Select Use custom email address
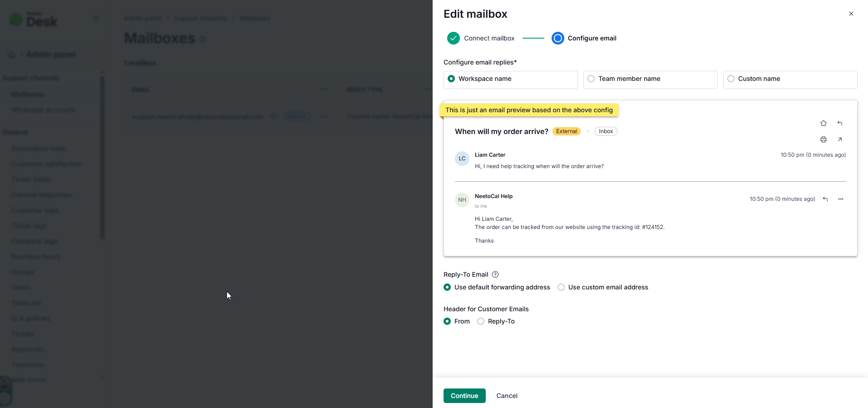The height and width of the screenshot is (408, 868). click(x=561, y=287)
